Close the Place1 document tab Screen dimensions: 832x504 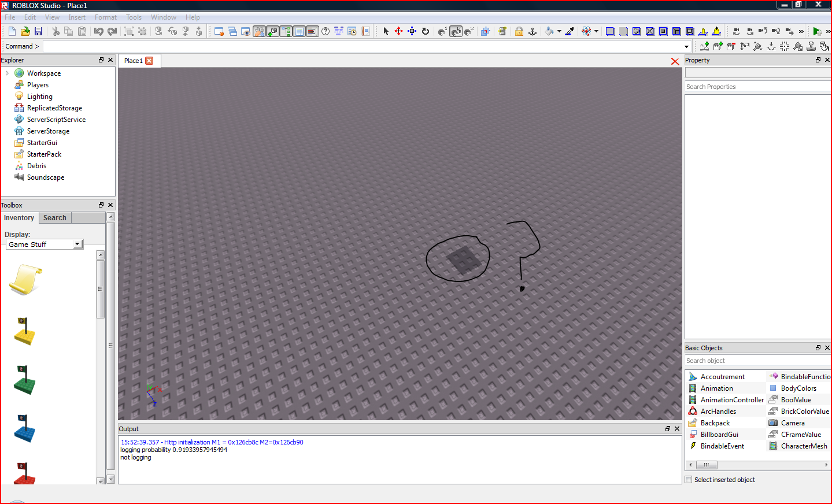[x=149, y=61]
